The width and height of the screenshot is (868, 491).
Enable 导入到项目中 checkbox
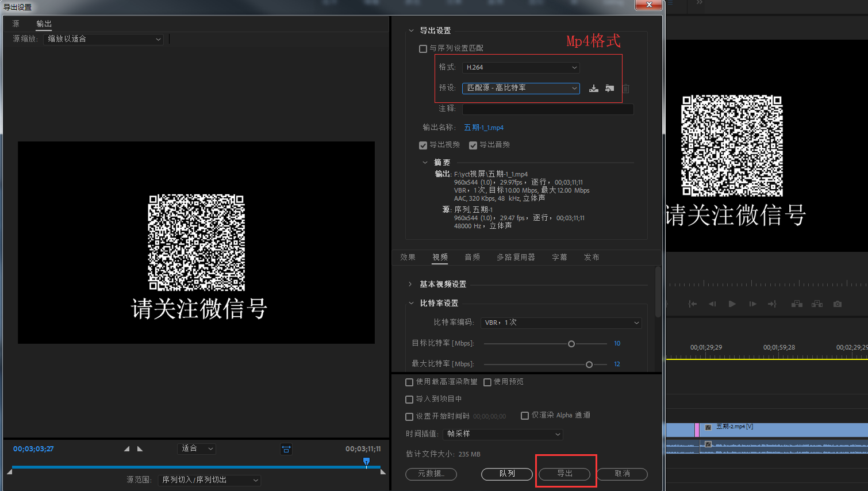409,400
